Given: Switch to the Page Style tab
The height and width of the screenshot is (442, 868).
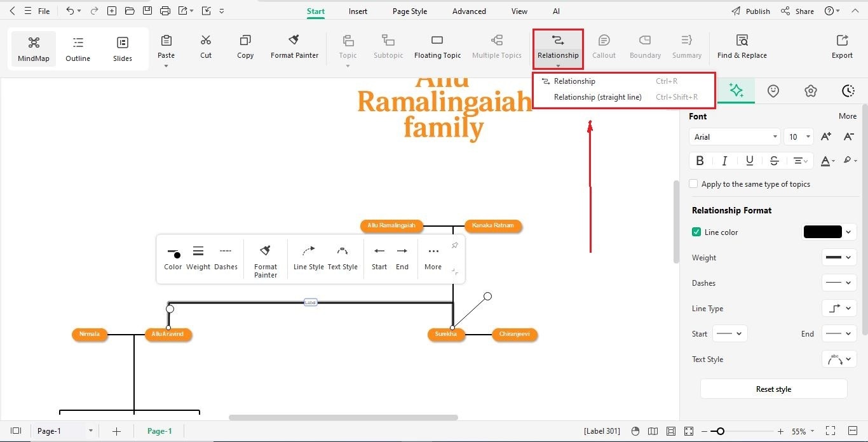Looking at the screenshot, I should pos(410,11).
